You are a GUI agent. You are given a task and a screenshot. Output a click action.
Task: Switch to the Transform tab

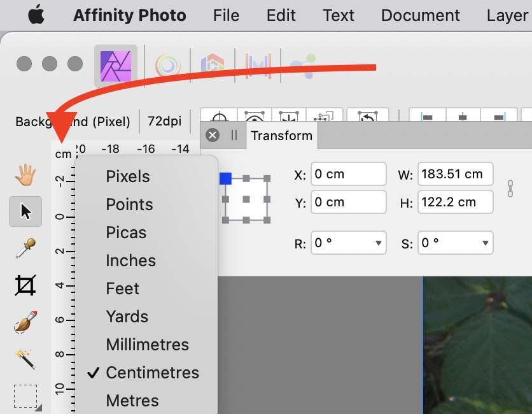pos(281,135)
